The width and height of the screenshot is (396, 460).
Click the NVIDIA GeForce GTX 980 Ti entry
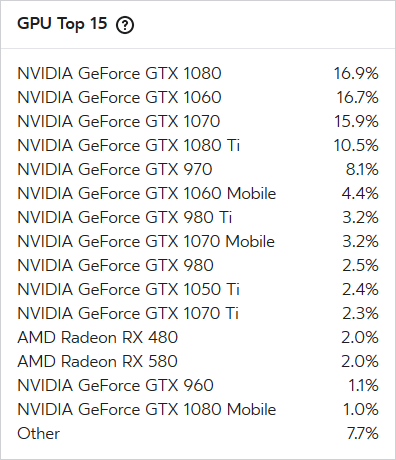198,217
